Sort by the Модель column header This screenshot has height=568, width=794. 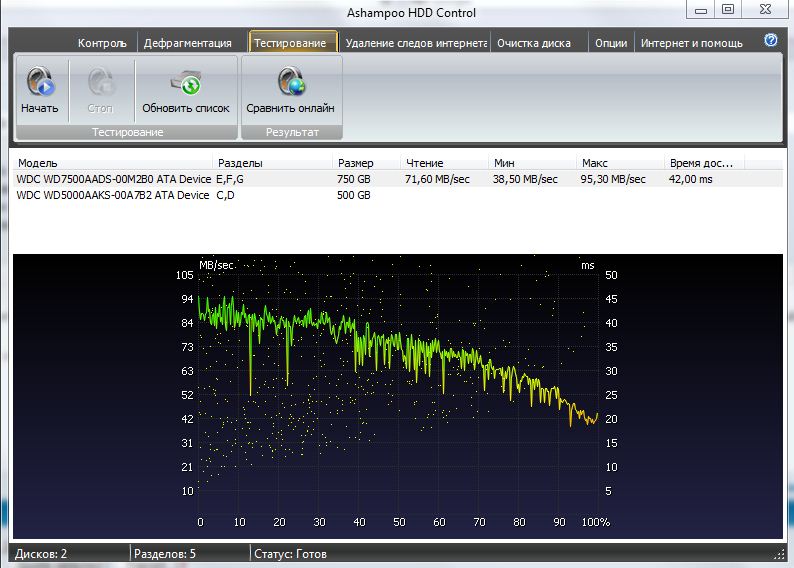tap(38, 162)
